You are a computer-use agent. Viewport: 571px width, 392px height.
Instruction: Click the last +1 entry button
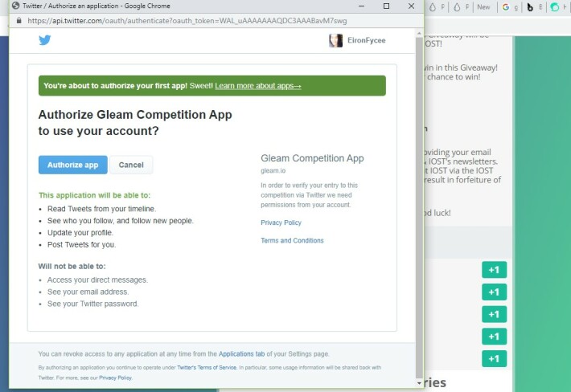pos(494,358)
